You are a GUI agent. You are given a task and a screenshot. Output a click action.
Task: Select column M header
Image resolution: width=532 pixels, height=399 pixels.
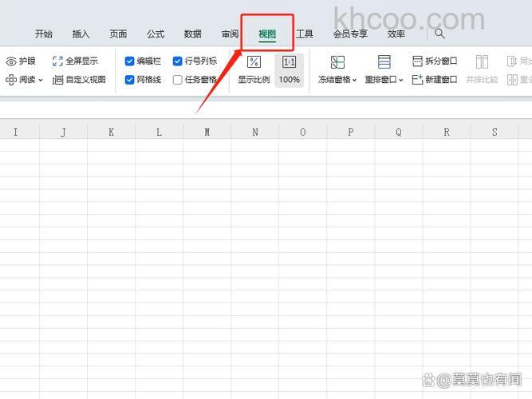coord(207,132)
